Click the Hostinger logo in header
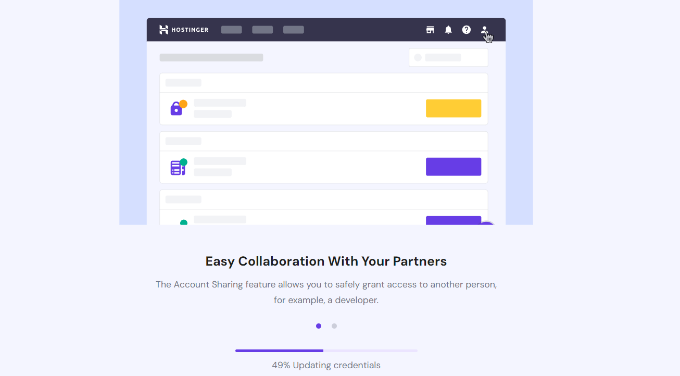The height and width of the screenshot is (376, 680). tap(184, 29)
